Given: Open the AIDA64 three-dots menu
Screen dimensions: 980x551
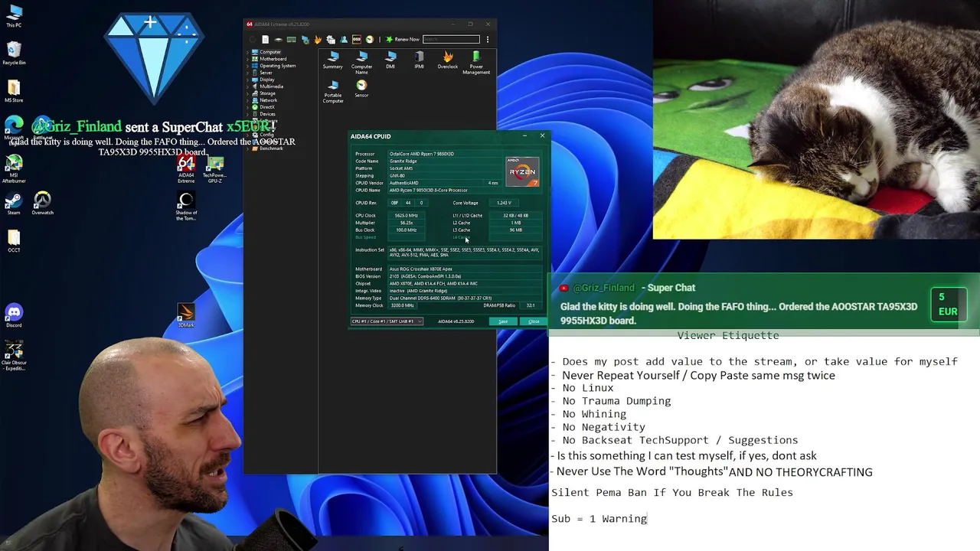Looking at the screenshot, I should pyautogui.click(x=488, y=39).
